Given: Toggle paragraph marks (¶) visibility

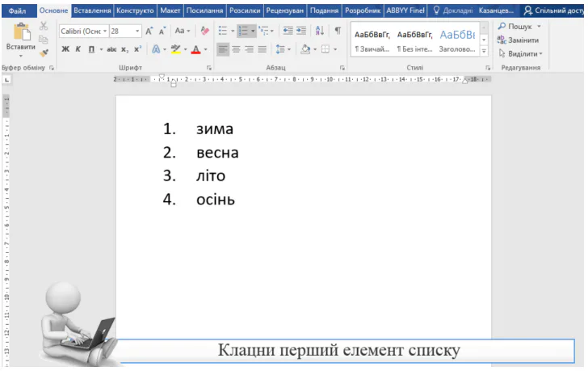Looking at the screenshot, I should (x=338, y=31).
